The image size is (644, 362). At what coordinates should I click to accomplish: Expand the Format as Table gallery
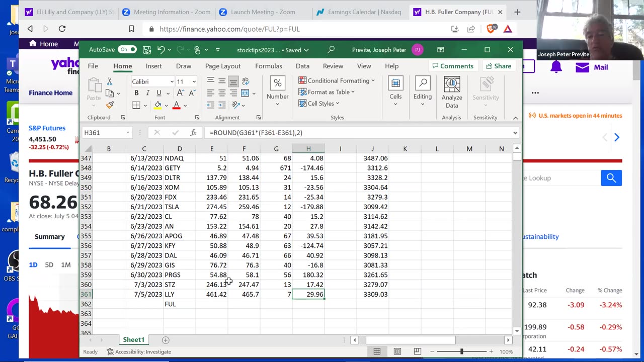[327, 92]
